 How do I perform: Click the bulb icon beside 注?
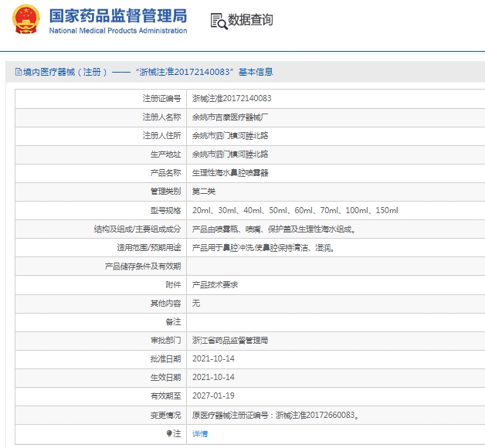169,433
